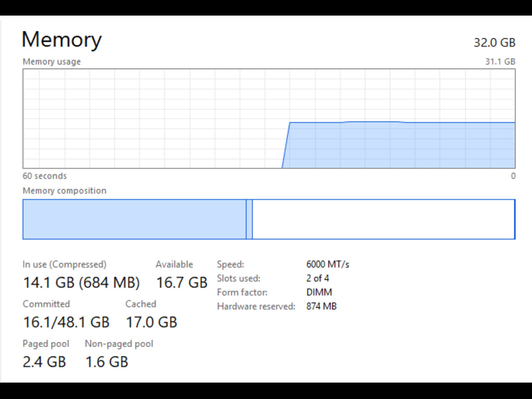
Task: Click the 6000 MT/s speed value
Action: [x=328, y=264]
